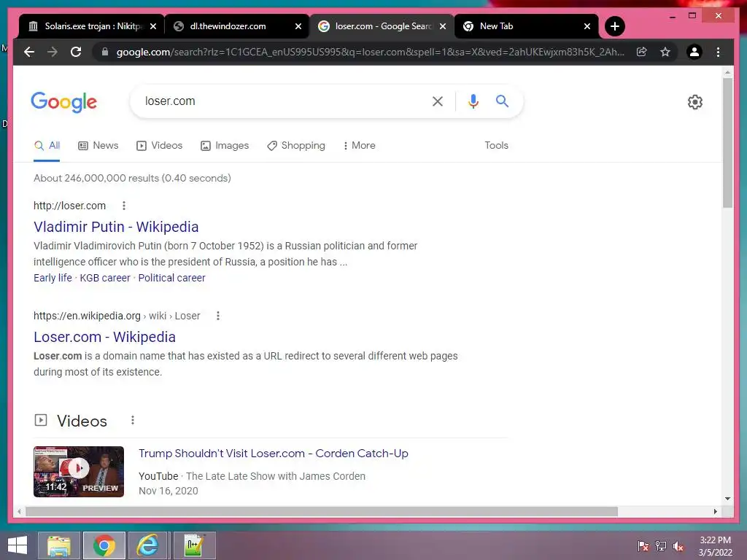This screenshot has height=560, width=747.
Task: Open Chrome's three-dot main menu
Action: (718, 52)
